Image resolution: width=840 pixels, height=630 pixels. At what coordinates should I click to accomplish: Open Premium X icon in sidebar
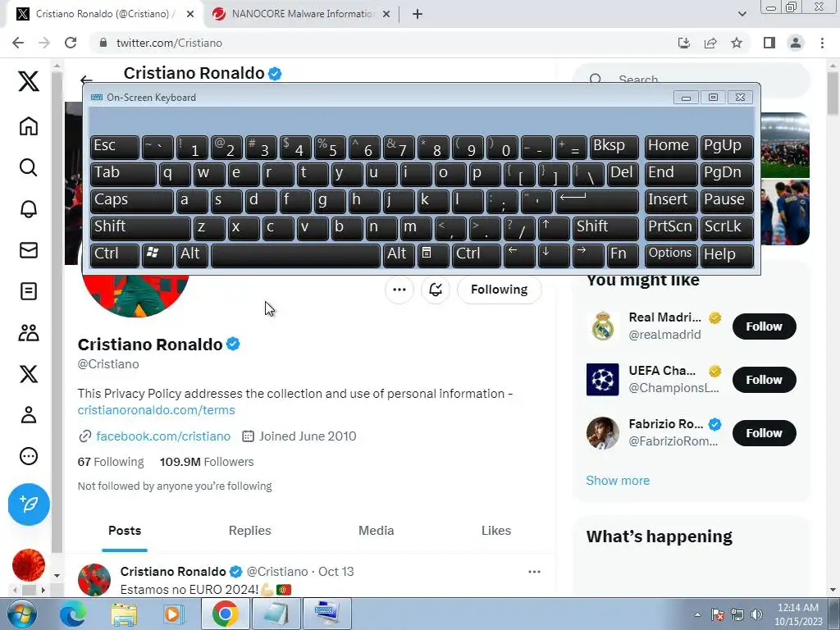point(29,374)
